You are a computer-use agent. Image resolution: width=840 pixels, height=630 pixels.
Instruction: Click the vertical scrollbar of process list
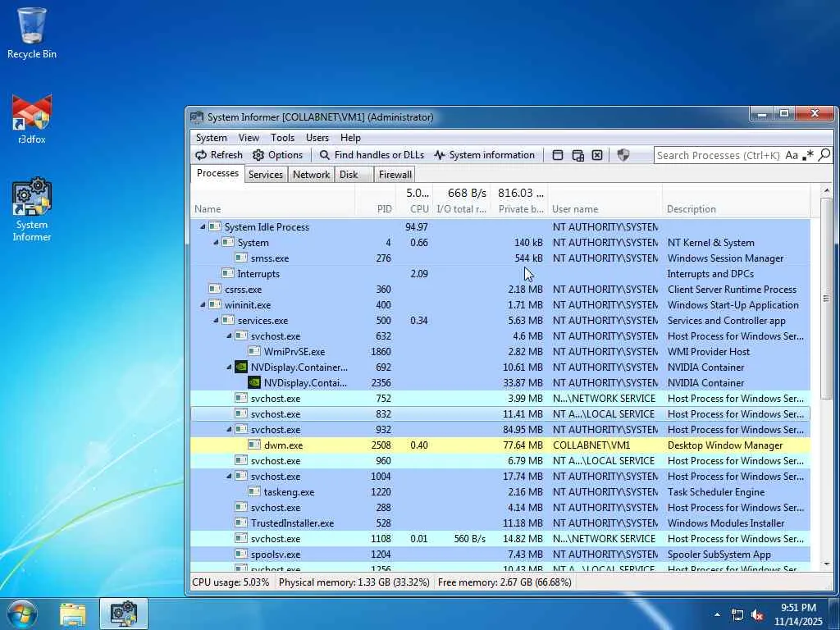pyautogui.click(x=826, y=299)
